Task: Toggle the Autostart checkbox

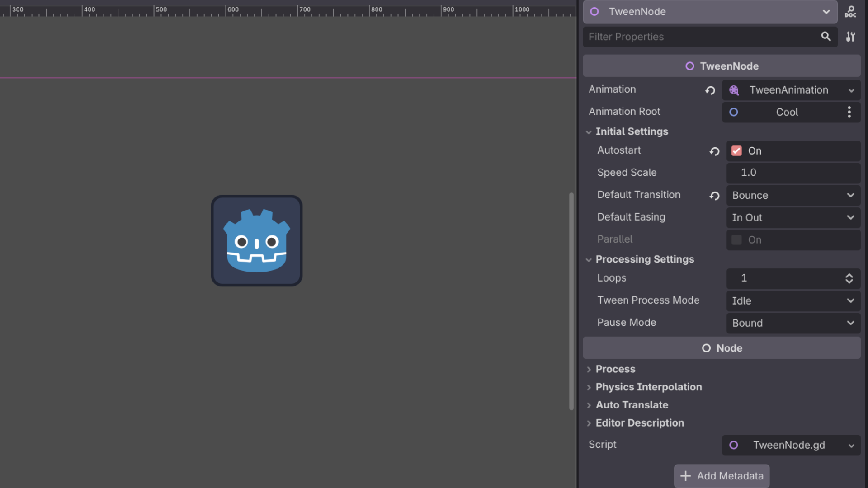Action: point(736,151)
